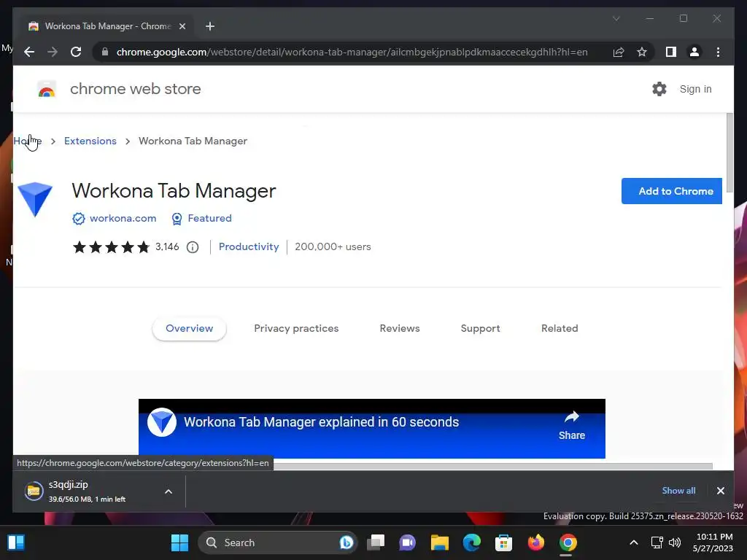Open the Chat app on the taskbar

pos(407,542)
